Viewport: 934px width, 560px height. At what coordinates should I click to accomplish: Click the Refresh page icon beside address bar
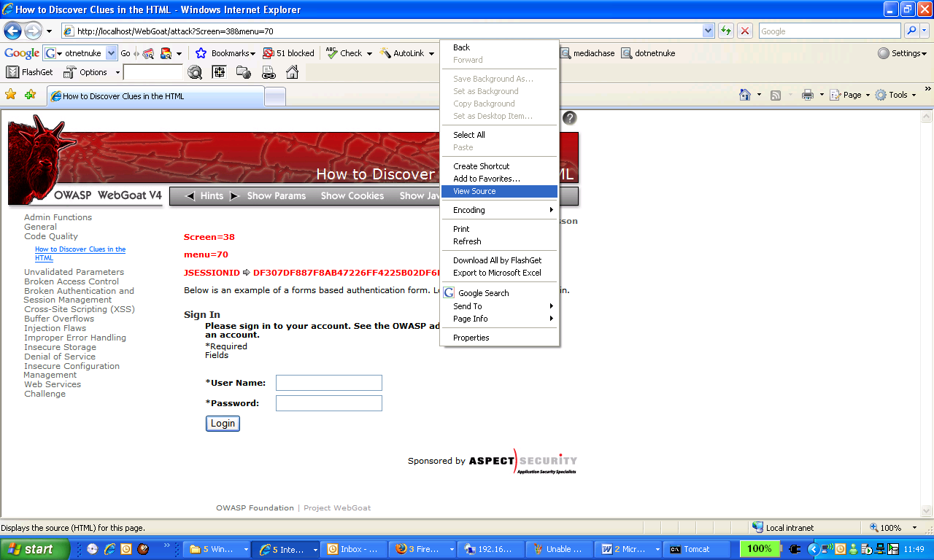click(x=726, y=31)
